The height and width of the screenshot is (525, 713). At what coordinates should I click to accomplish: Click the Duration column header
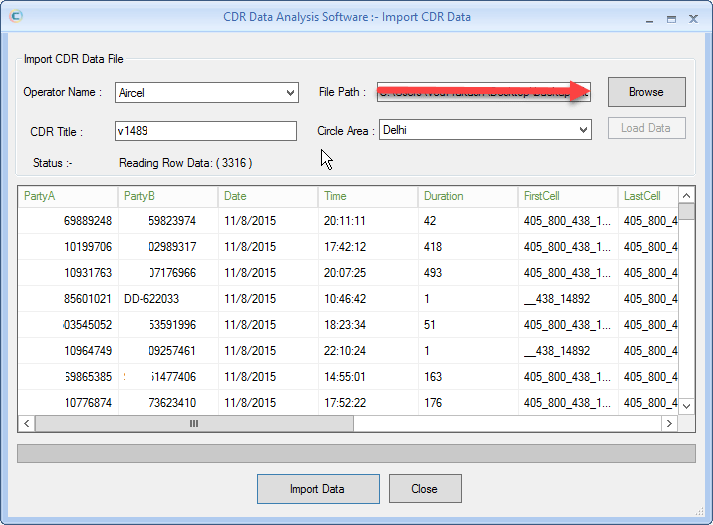point(468,196)
